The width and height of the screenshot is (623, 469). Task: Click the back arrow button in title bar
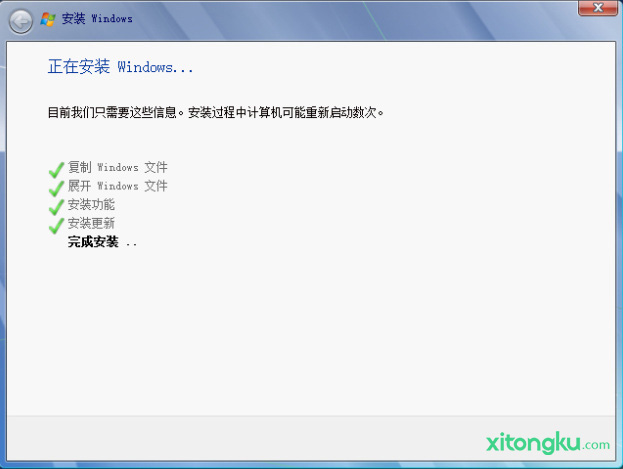pyautogui.click(x=20, y=19)
